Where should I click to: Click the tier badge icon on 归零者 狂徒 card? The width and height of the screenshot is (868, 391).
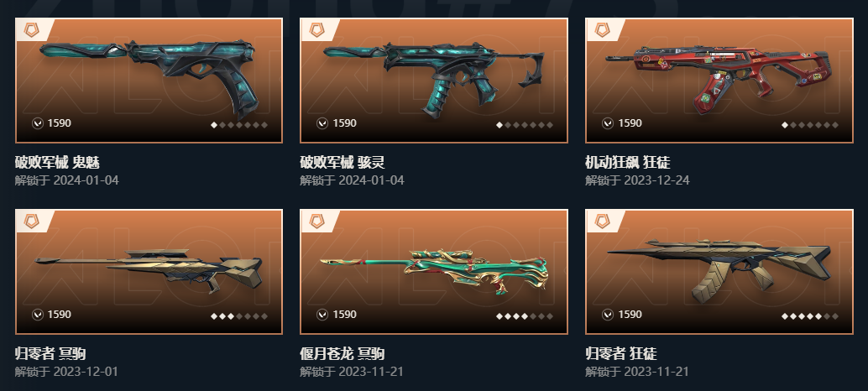[x=602, y=222]
